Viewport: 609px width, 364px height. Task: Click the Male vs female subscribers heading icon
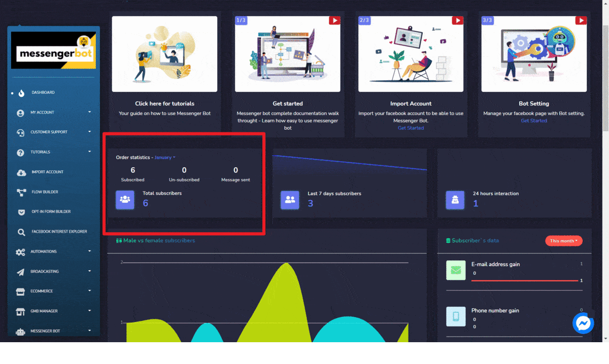(x=119, y=241)
